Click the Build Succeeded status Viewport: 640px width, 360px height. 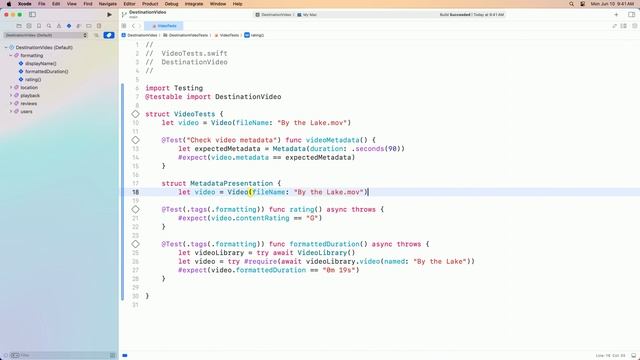click(x=471, y=15)
